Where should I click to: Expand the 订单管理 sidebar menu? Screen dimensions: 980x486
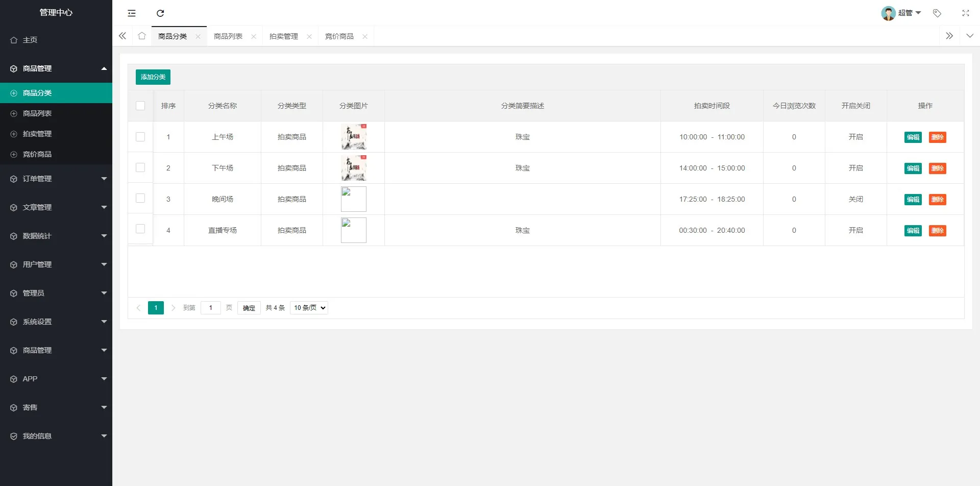pos(56,179)
